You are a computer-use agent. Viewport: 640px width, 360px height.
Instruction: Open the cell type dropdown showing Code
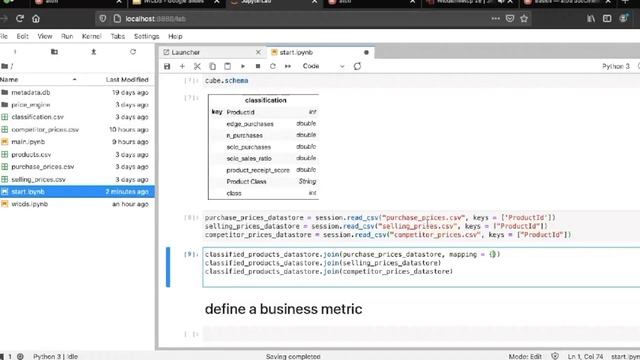click(323, 66)
